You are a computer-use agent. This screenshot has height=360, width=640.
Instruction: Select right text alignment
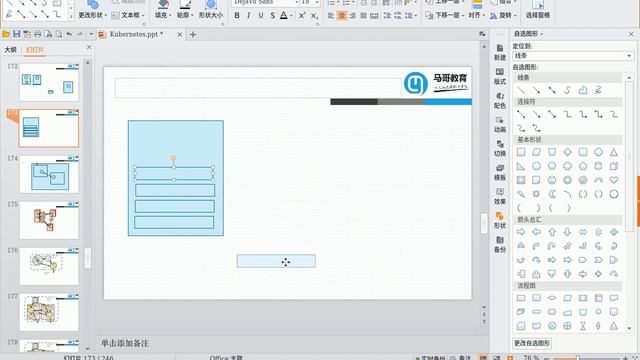point(353,16)
